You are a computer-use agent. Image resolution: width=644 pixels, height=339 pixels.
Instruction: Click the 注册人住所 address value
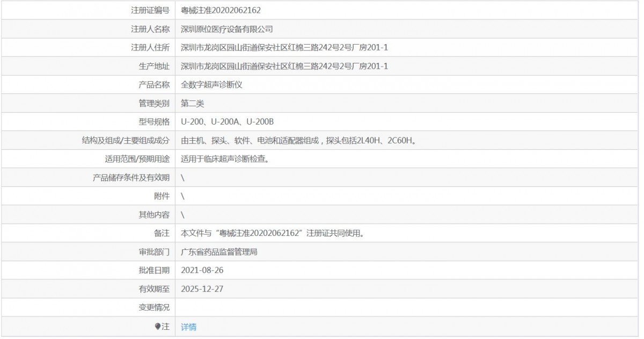pos(284,47)
